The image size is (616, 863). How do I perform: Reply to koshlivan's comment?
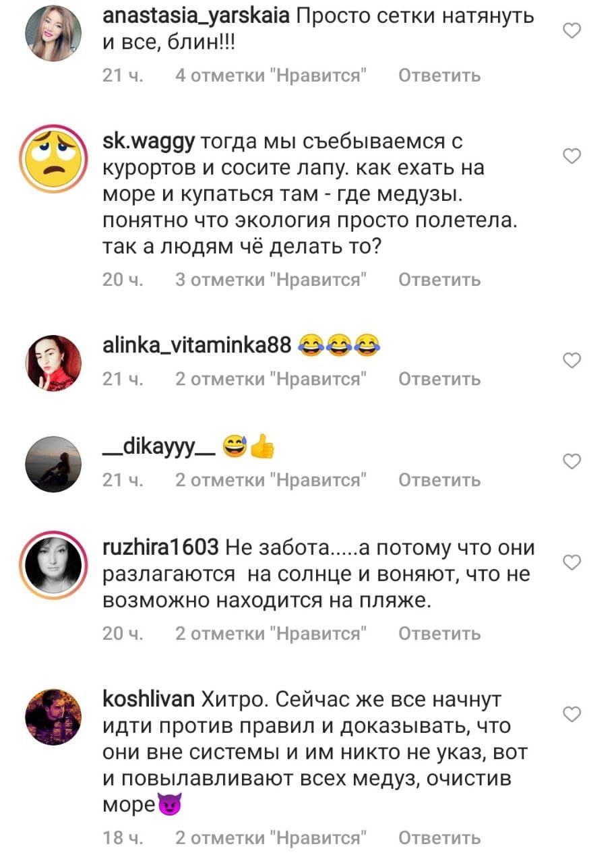440,838
